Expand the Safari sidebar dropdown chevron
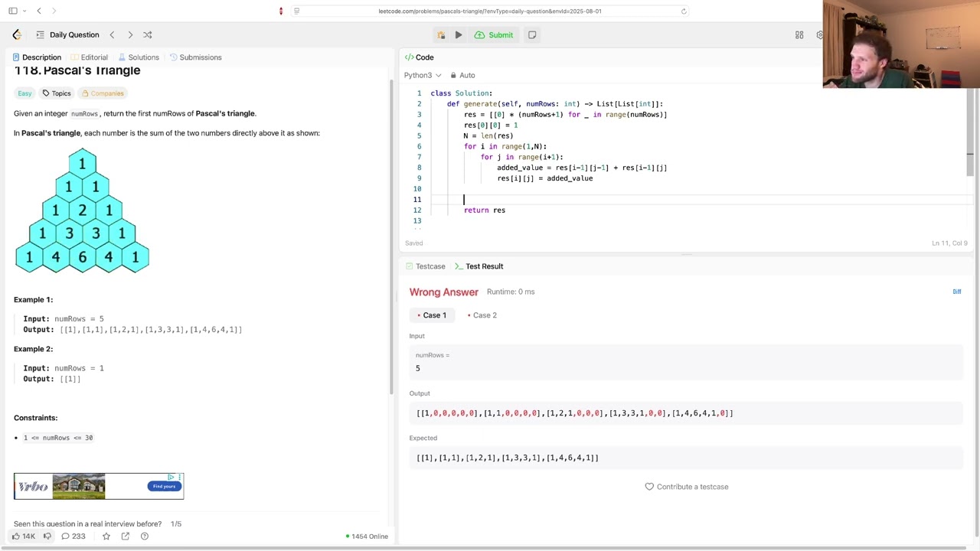The height and width of the screenshot is (551, 980). (x=24, y=11)
